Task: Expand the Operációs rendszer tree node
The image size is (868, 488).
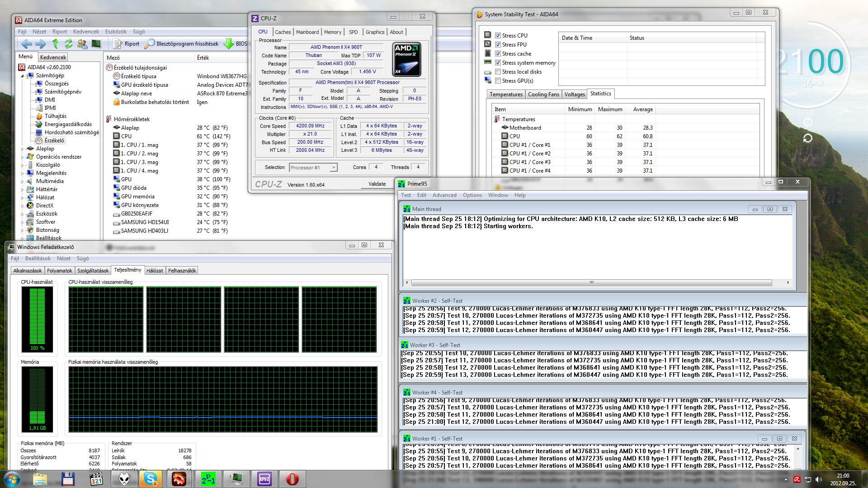Action: (x=22, y=157)
